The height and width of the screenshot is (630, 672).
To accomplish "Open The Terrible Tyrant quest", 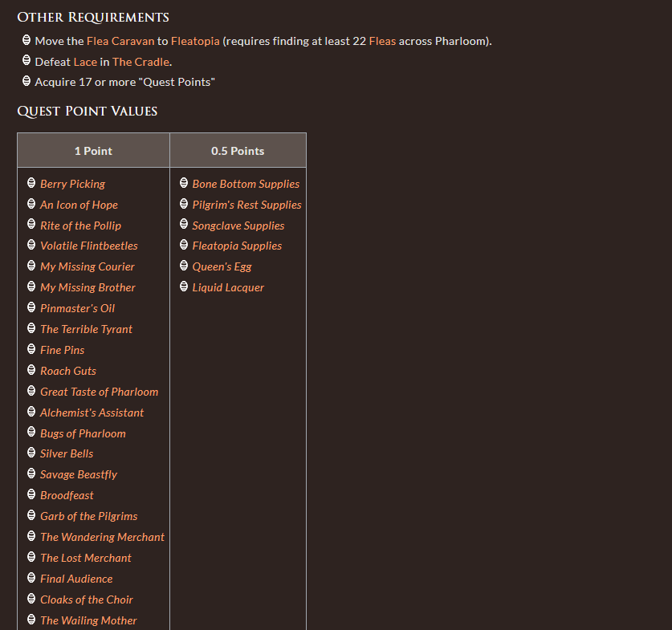I will [86, 329].
